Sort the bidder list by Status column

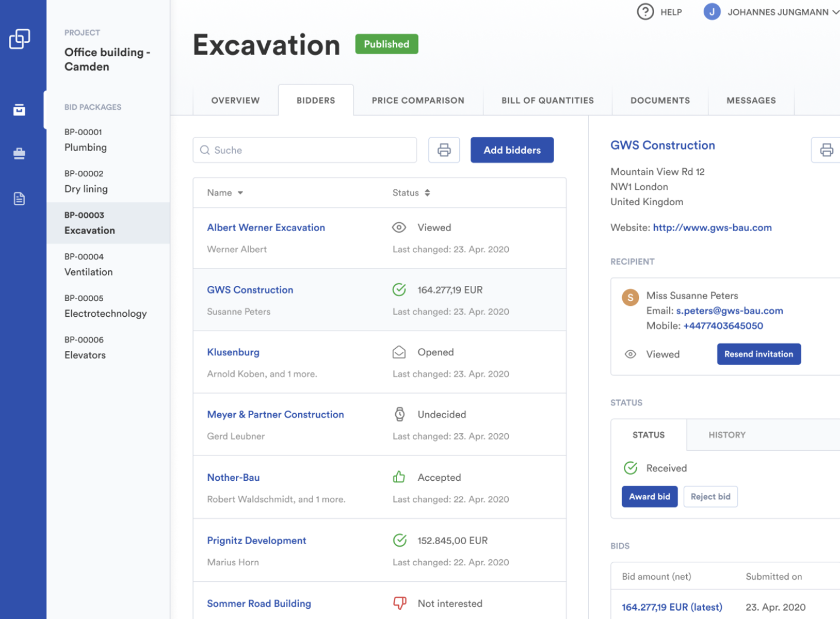coord(411,193)
